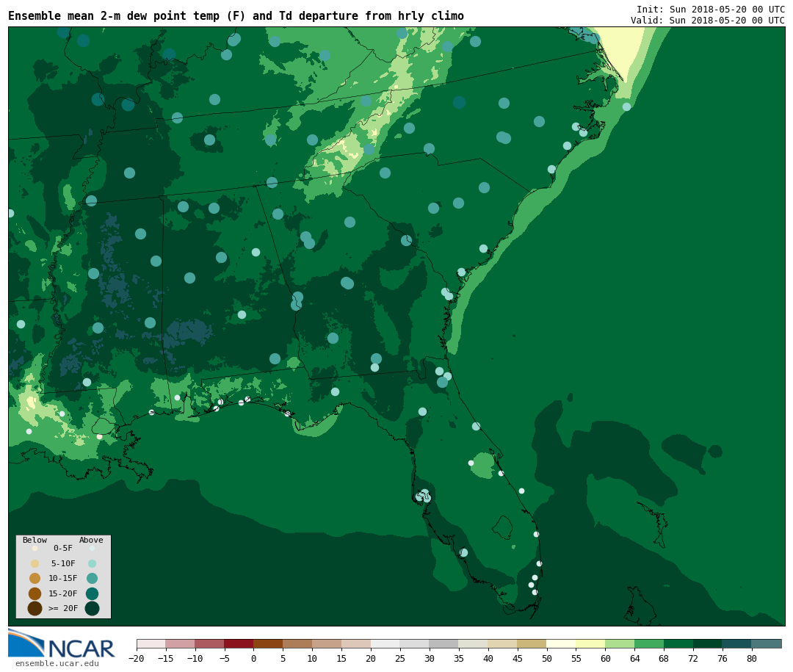Click the '15-20F' legend label

(x=63, y=593)
